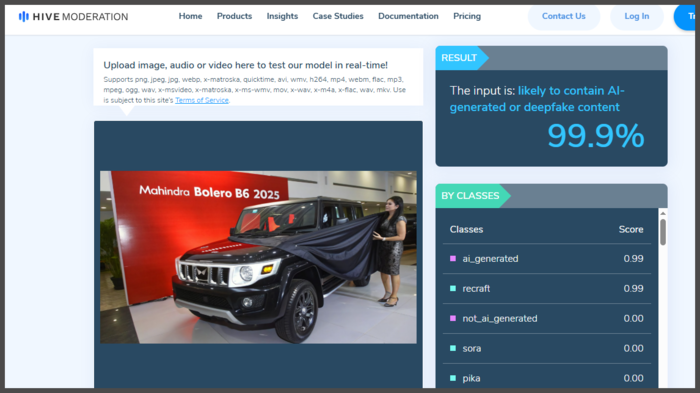
Task: Click the teal swatch beside sora
Action: (453, 348)
